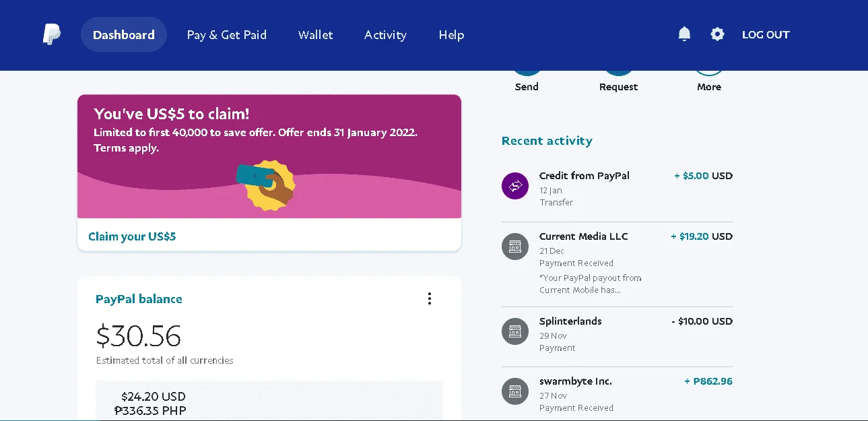Click the - $10.00 USD amount

tap(702, 321)
